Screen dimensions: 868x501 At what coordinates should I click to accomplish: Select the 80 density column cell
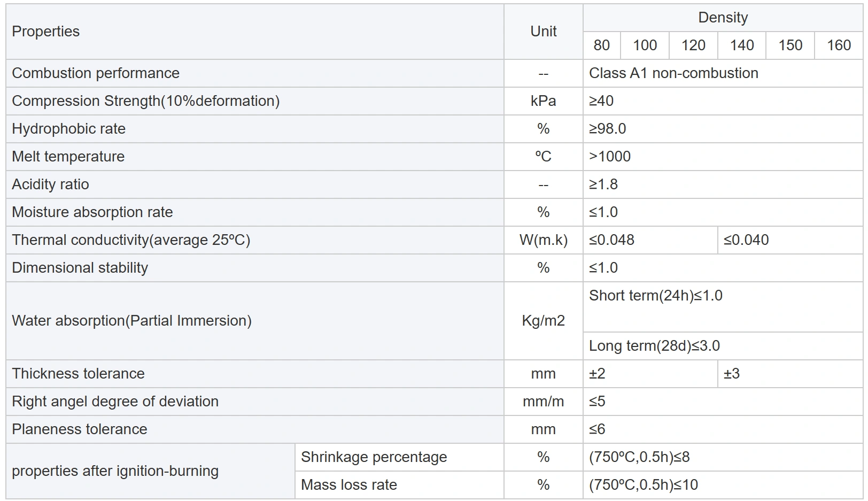click(x=601, y=45)
